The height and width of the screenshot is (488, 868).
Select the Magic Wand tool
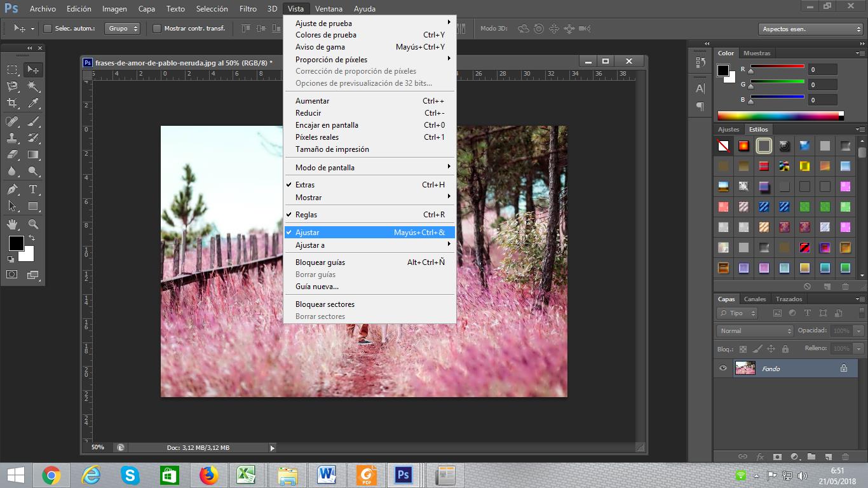33,86
